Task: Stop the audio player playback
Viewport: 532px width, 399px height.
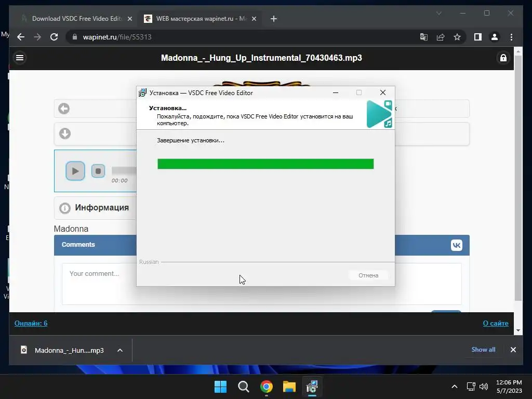Action: [98, 171]
